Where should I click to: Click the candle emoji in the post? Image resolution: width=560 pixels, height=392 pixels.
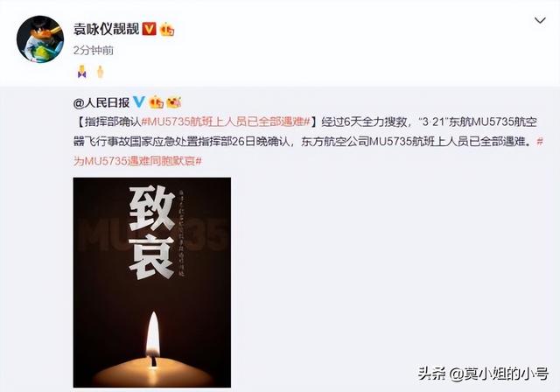(x=100, y=72)
